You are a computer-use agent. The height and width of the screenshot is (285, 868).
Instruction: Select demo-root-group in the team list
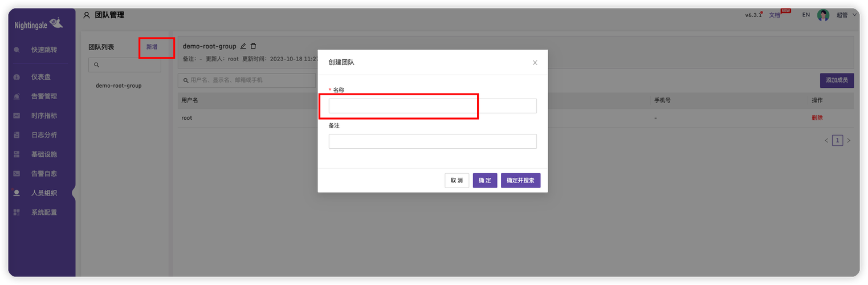119,85
